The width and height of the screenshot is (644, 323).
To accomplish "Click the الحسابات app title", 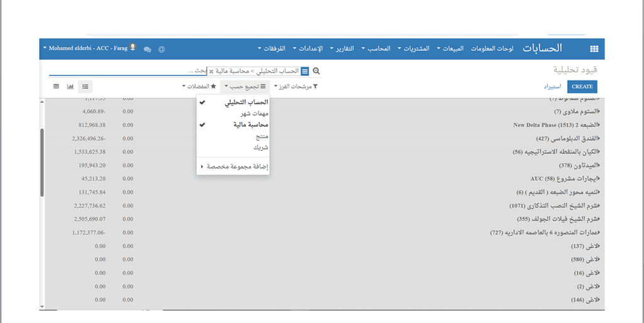I will (542, 48).
